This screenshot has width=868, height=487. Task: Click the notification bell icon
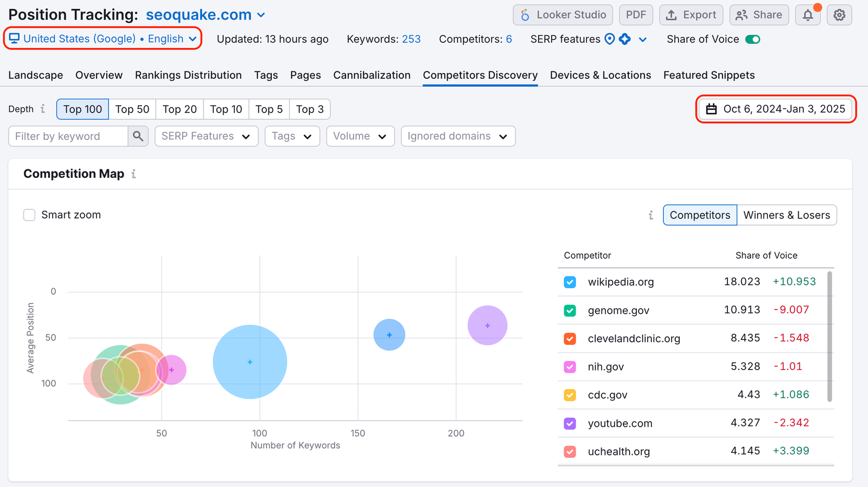[808, 15]
